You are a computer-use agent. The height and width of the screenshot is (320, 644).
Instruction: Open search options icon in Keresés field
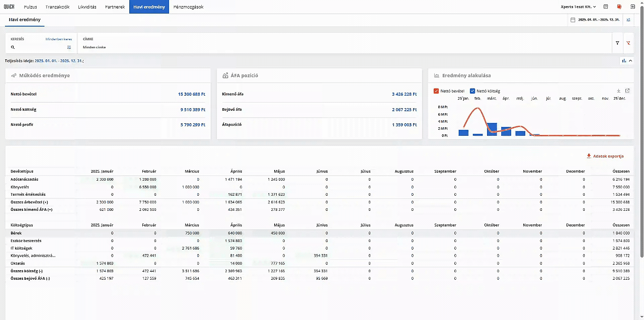(69, 47)
